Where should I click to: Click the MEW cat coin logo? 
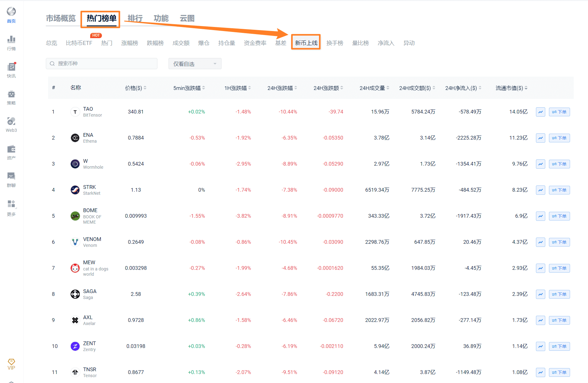point(75,268)
